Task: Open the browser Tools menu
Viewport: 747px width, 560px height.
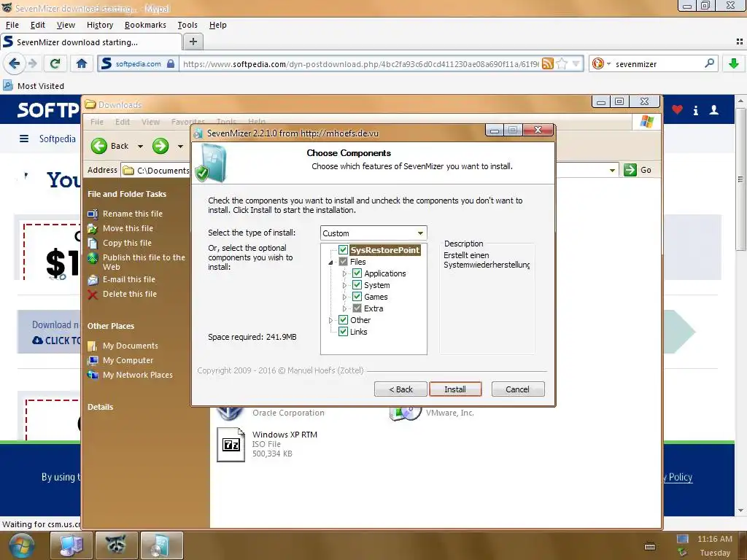Action: [x=187, y=25]
